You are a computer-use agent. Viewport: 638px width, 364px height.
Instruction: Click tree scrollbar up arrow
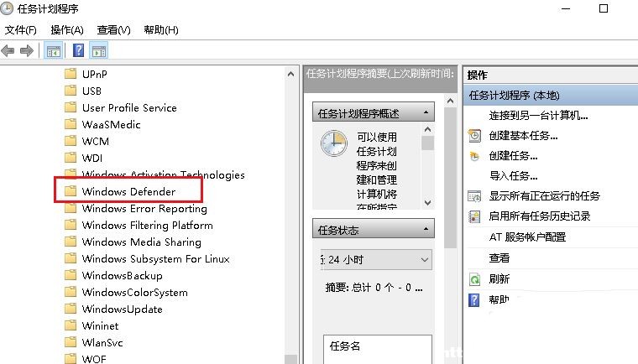290,74
